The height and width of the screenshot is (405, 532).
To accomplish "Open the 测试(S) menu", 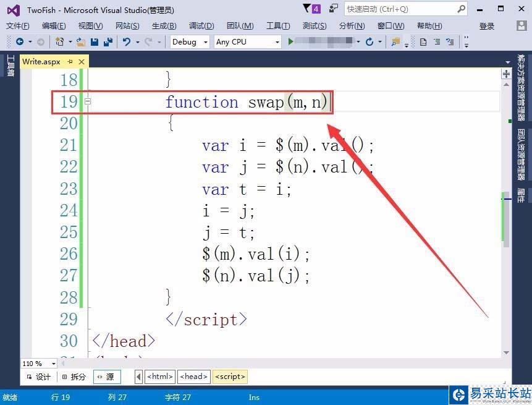I will [314, 26].
